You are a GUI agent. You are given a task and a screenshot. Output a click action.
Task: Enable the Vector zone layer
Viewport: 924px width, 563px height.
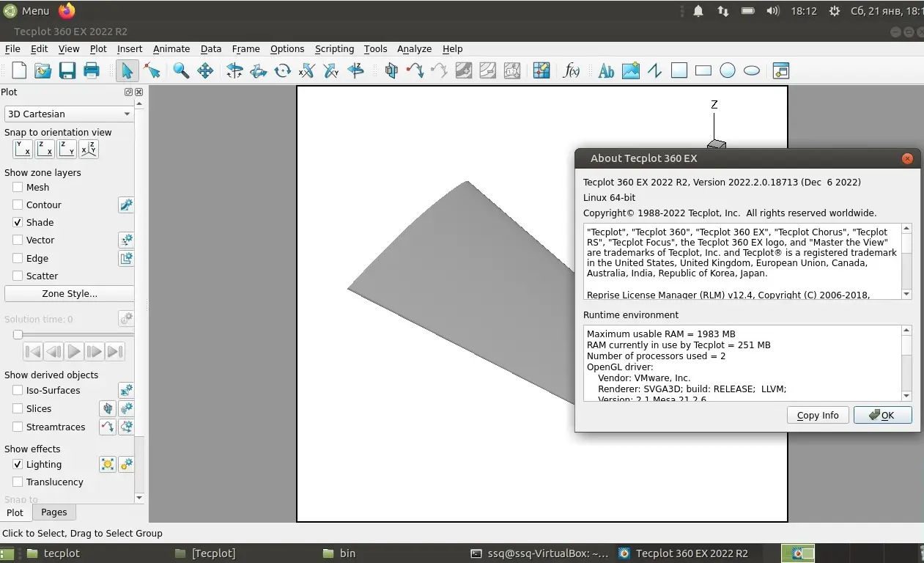pos(18,240)
